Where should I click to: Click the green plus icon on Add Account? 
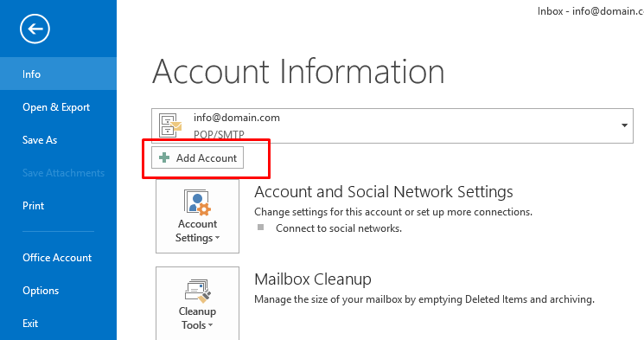pyautogui.click(x=164, y=157)
